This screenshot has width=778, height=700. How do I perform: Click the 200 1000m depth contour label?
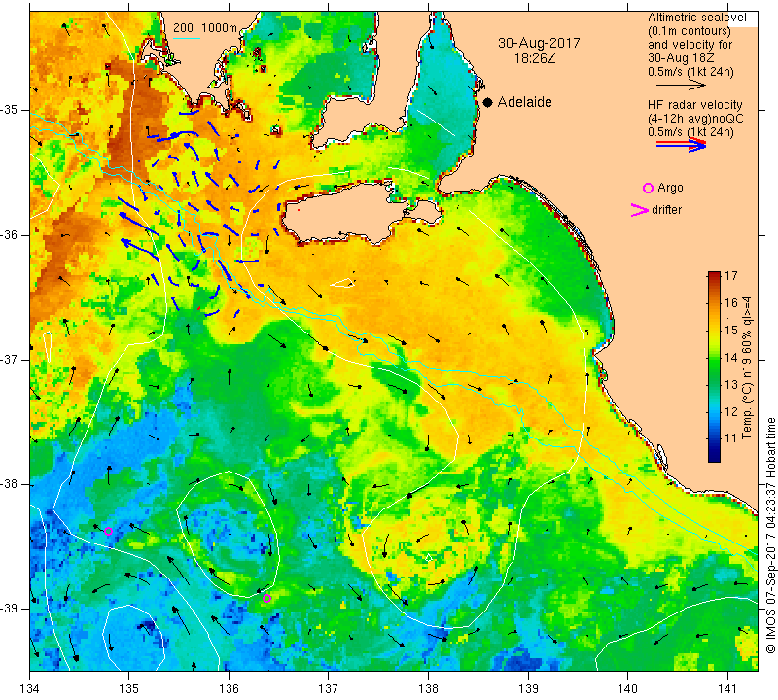[x=205, y=28]
